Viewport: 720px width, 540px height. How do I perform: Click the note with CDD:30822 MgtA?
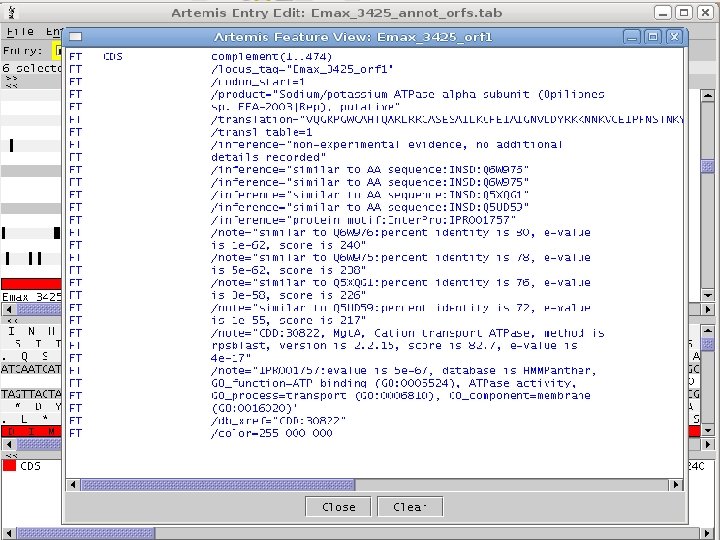407,333
